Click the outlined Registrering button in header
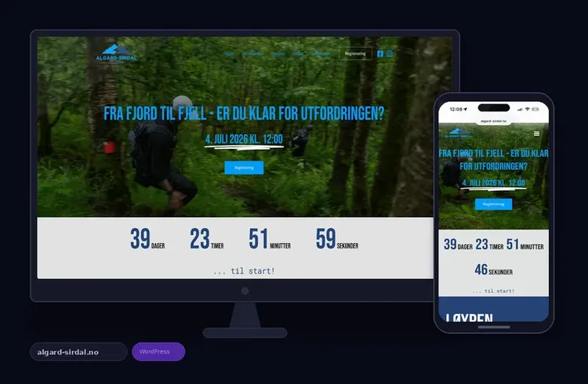 tap(355, 53)
